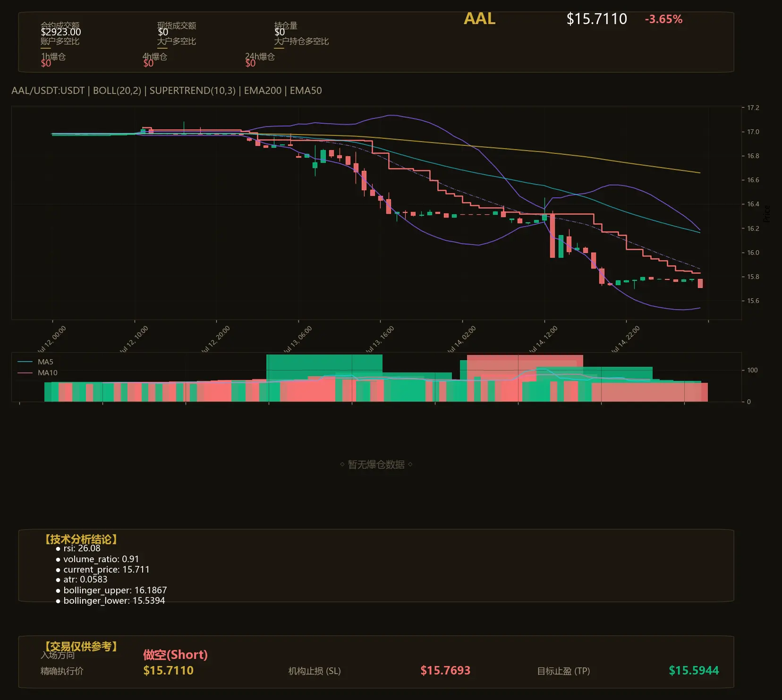Click the 持仓量 label
The height and width of the screenshot is (700, 782).
(x=286, y=25)
